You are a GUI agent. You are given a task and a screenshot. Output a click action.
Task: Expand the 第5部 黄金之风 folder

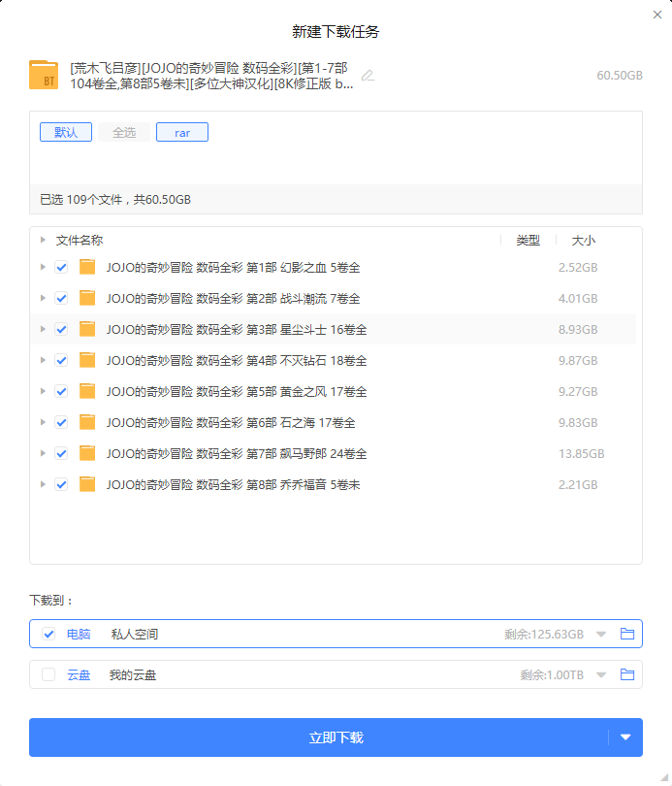coord(43,391)
